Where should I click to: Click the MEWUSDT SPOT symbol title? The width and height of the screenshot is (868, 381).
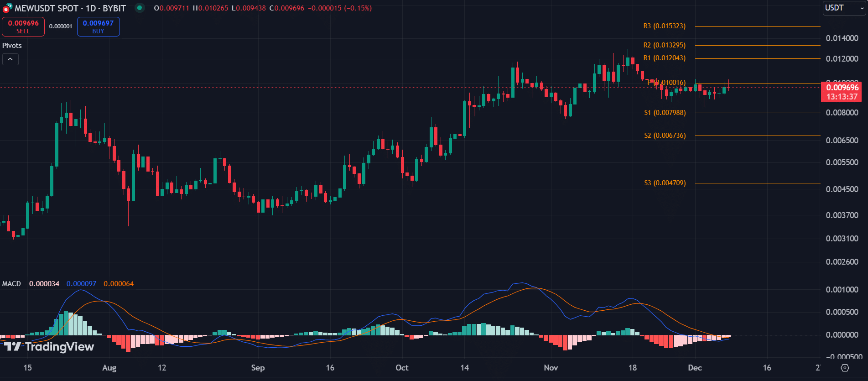point(47,8)
